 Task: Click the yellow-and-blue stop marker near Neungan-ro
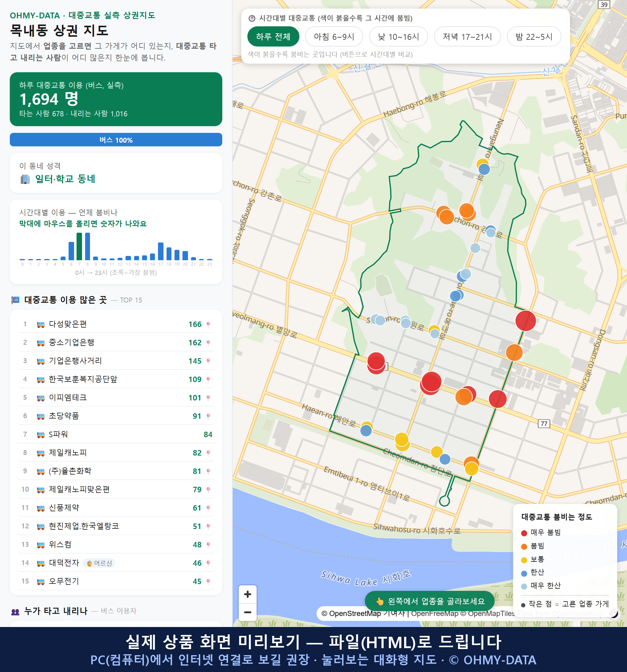coord(483,167)
